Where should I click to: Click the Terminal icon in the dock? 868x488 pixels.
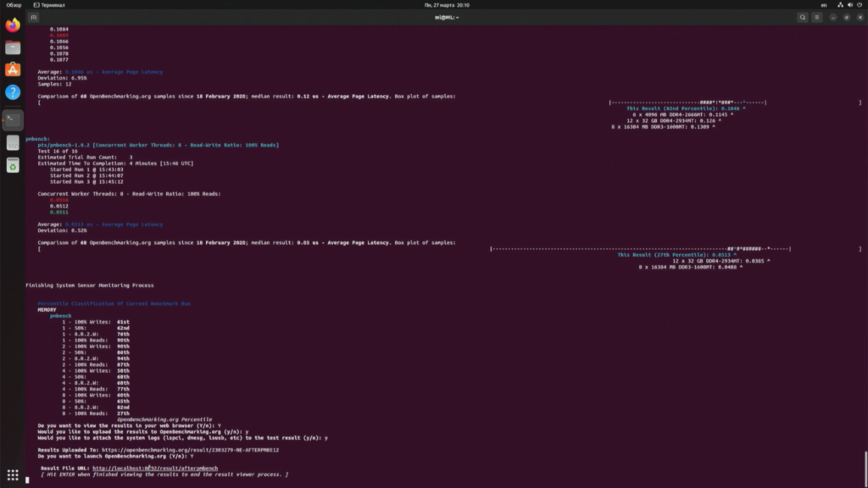(12, 119)
